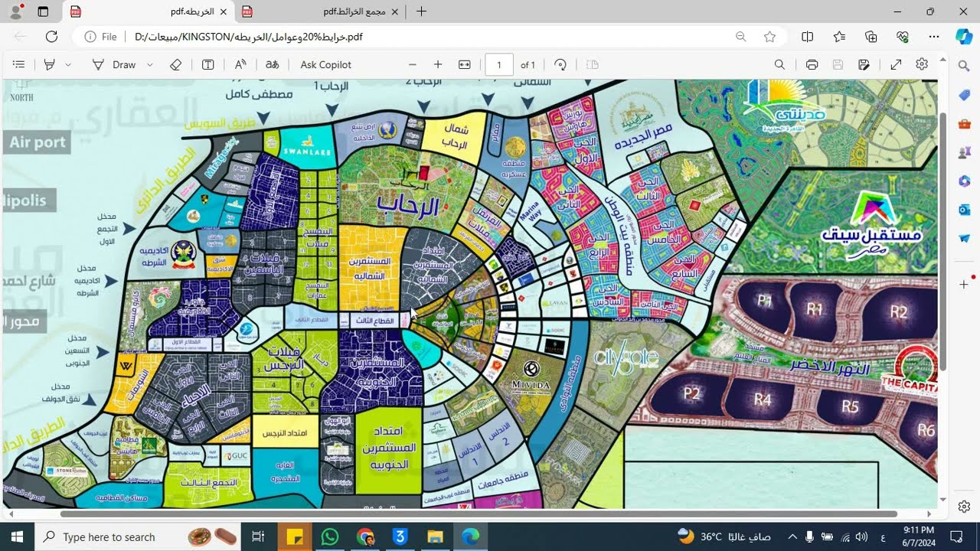Open Sticky Notes from taskbar

(295, 536)
